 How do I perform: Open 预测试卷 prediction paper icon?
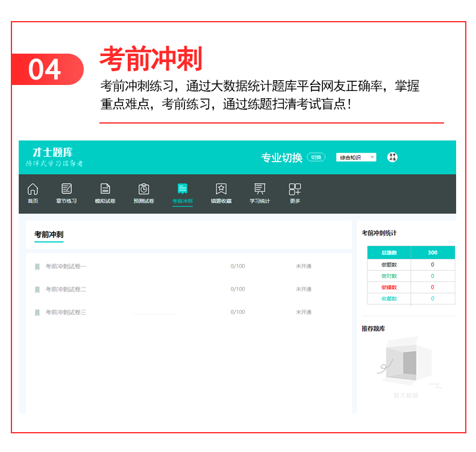pos(143,189)
